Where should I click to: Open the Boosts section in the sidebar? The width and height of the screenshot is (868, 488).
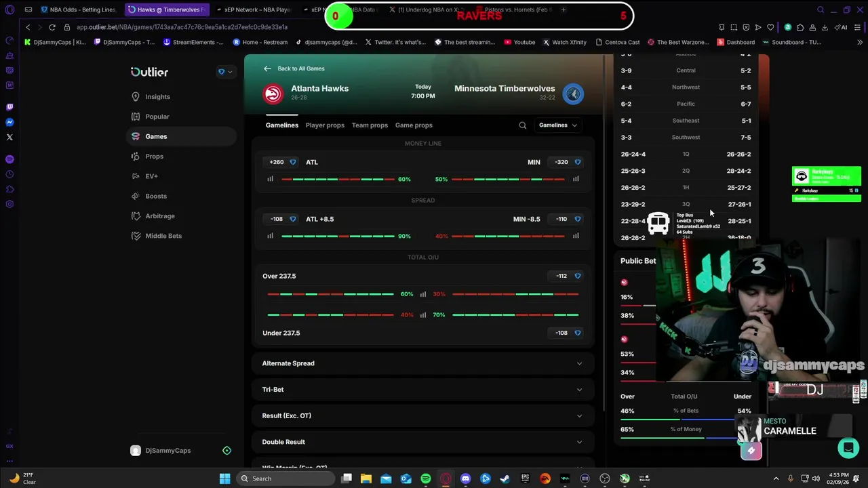tap(156, 196)
